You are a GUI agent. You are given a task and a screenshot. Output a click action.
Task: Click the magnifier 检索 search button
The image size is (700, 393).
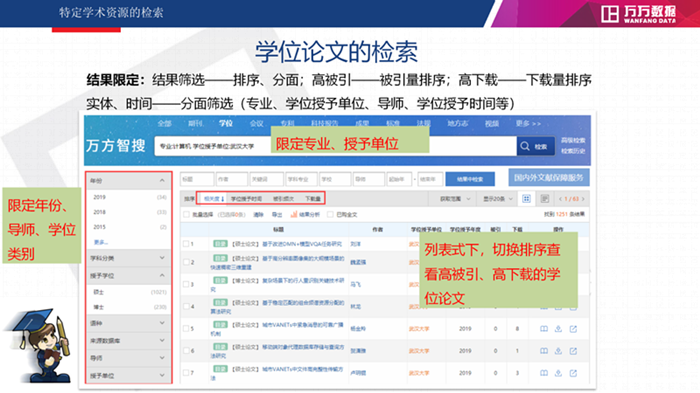(x=535, y=146)
